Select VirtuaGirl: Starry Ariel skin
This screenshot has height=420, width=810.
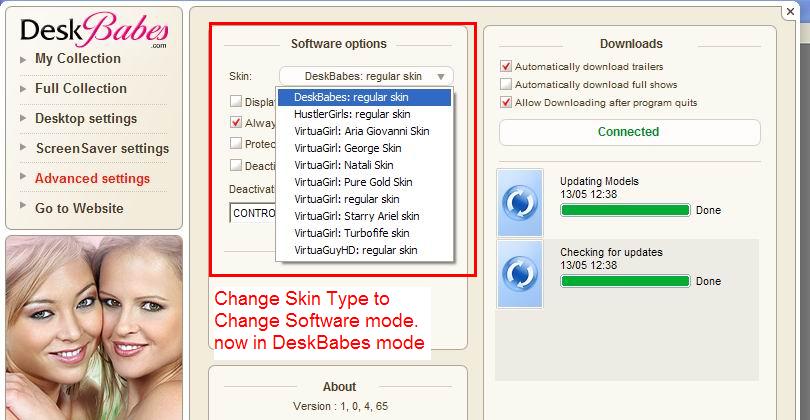[364, 216]
